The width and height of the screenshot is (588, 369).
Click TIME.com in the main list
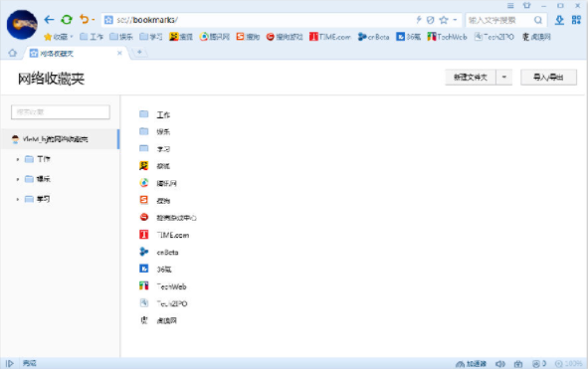(x=164, y=235)
